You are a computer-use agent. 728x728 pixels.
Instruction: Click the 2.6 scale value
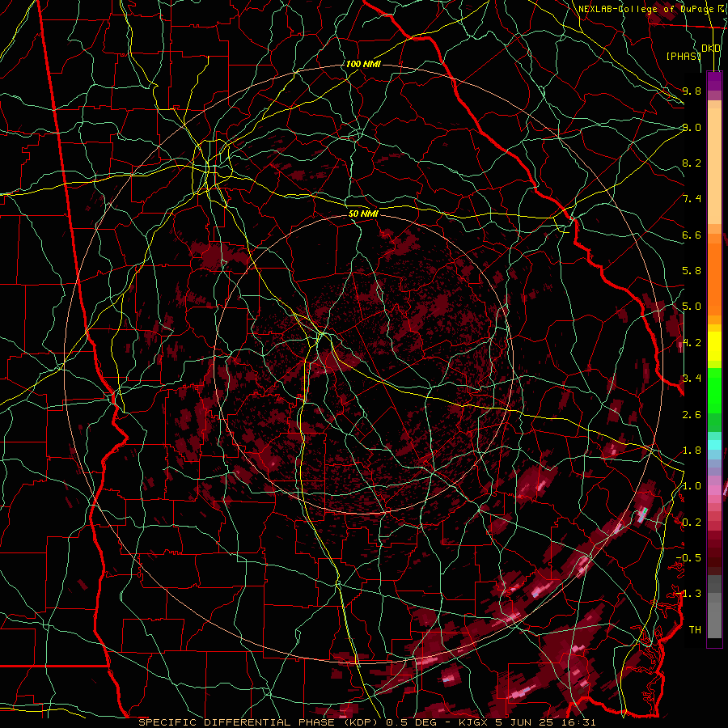click(x=692, y=414)
